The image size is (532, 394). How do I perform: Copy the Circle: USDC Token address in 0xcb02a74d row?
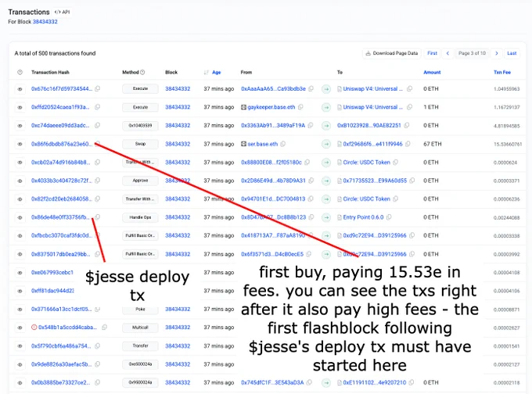395,162
